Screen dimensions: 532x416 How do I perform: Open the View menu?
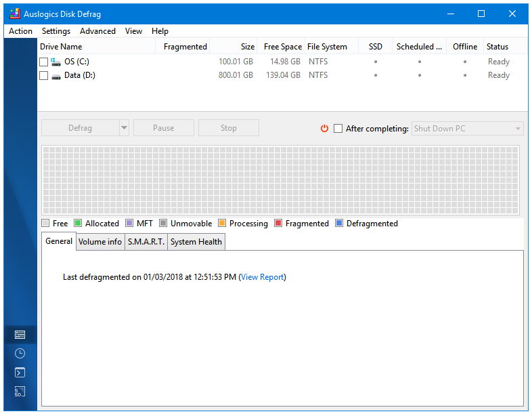[133, 31]
